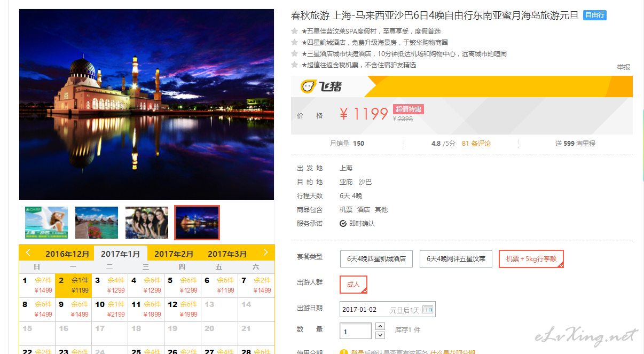Image resolution: width=644 pixels, height=354 pixels.
Task: Click the installment info warning icon
Action: pyautogui.click(x=344, y=351)
